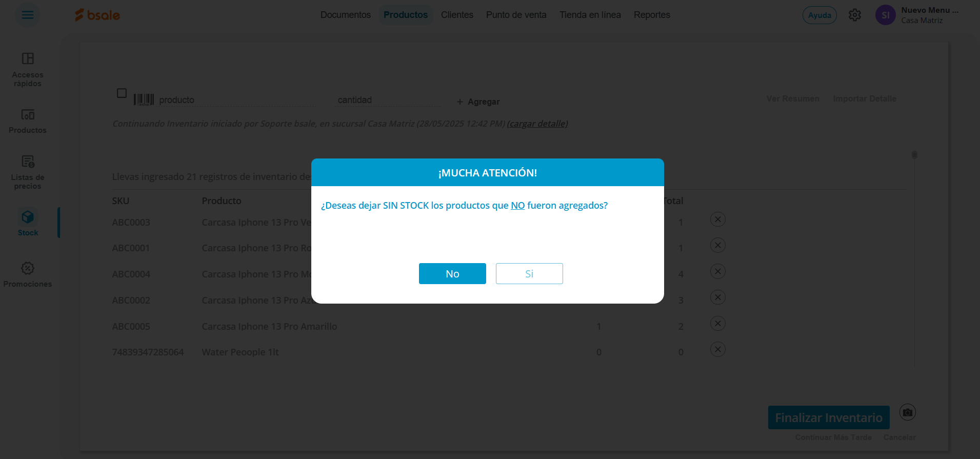Choose No in the attention dialog
Viewport: 980px width, 459px height.
452,273
